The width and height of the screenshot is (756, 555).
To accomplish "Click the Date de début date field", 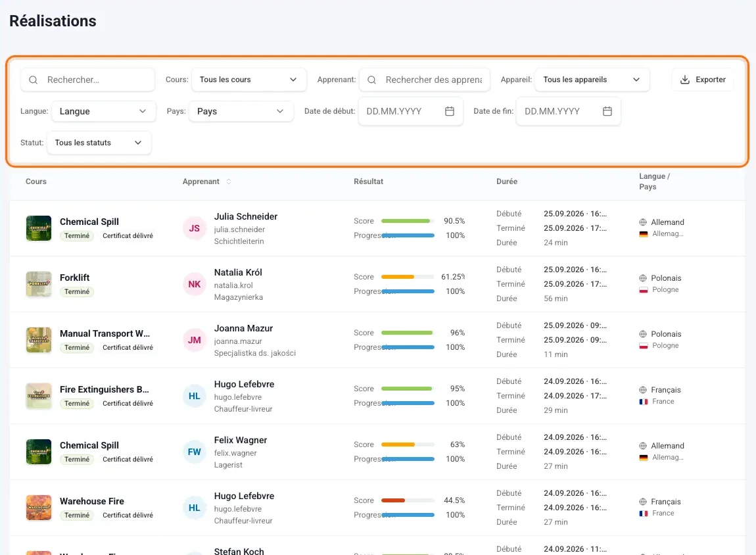I will point(410,111).
